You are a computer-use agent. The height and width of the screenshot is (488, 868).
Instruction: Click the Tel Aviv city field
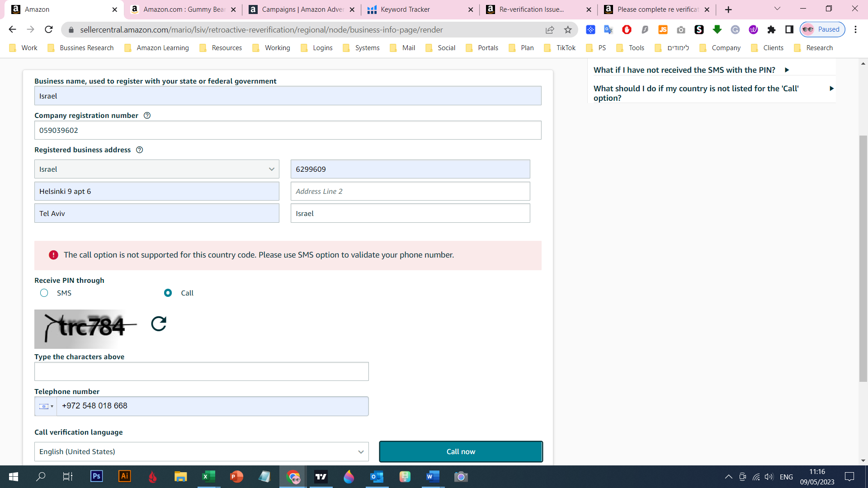coord(156,213)
